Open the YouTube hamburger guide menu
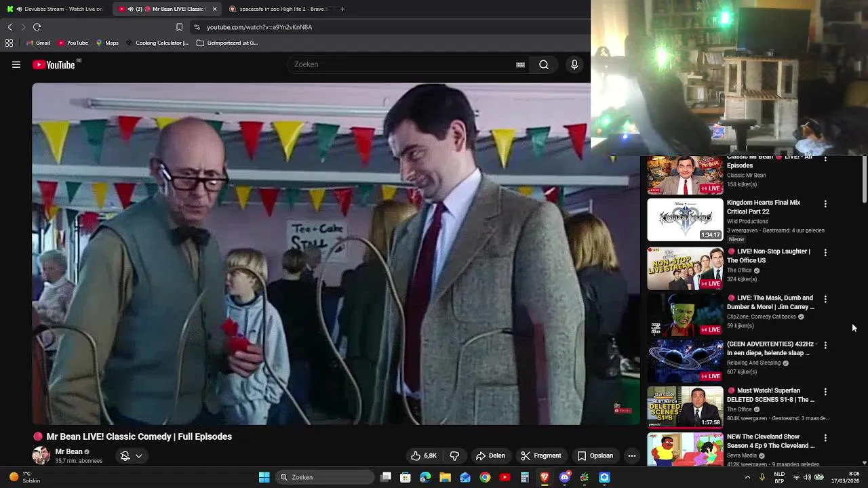Screen dimensions: 868x488 pyautogui.click(x=16, y=64)
